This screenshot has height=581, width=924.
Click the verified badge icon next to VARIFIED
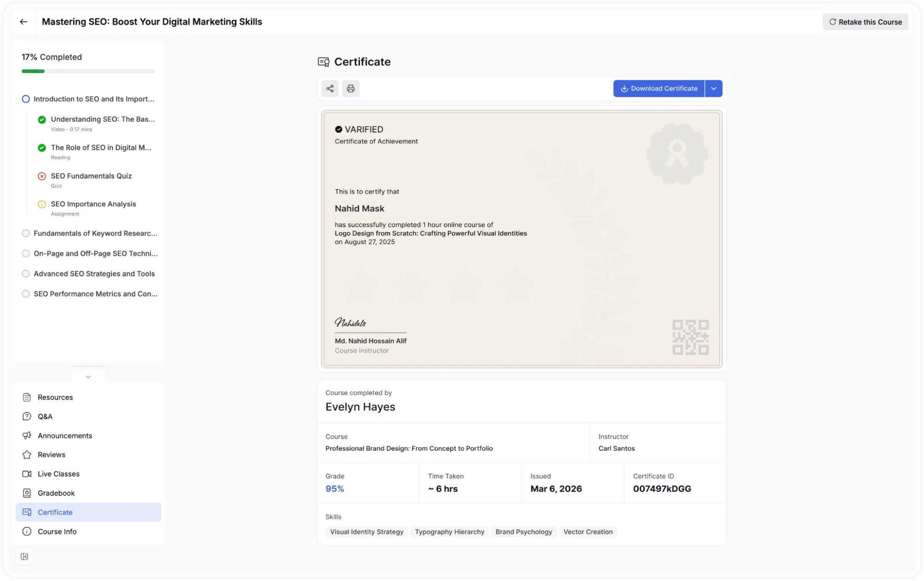tap(338, 129)
